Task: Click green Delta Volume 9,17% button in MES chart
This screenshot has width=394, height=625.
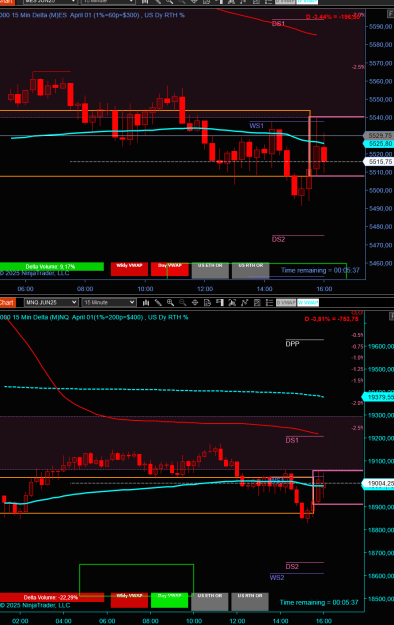Action: tap(51, 267)
